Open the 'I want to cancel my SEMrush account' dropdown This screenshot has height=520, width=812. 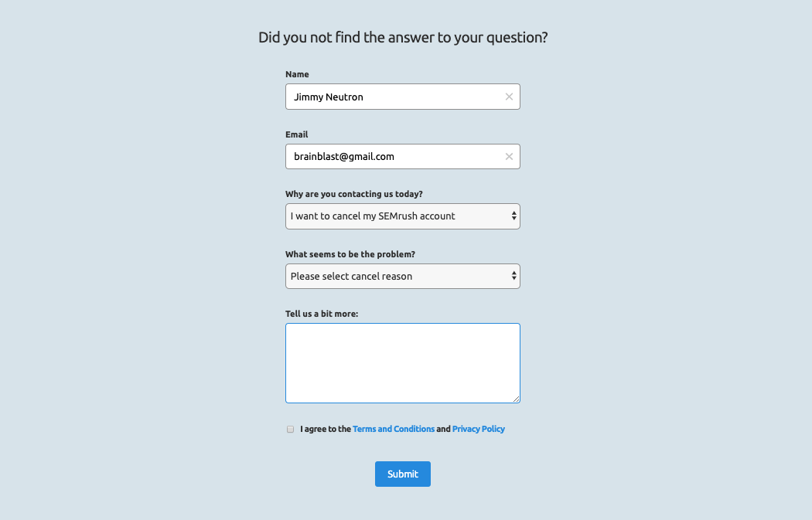click(x=403, y=216)
